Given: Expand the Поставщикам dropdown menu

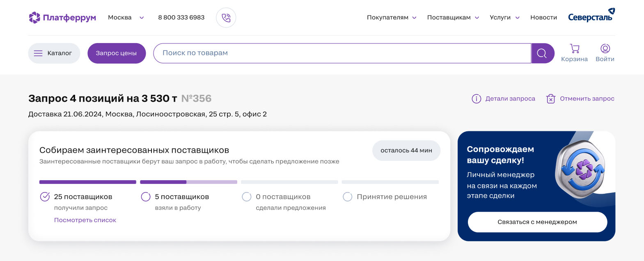Looking at the screenshot, I should (x=453, y=18).
